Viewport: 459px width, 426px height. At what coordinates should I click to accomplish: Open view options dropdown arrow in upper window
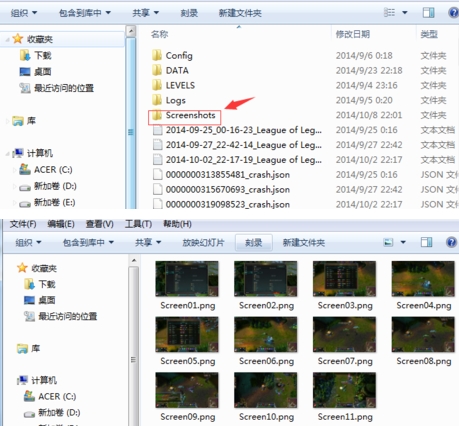pyautogui.click(x=405, y=13)
